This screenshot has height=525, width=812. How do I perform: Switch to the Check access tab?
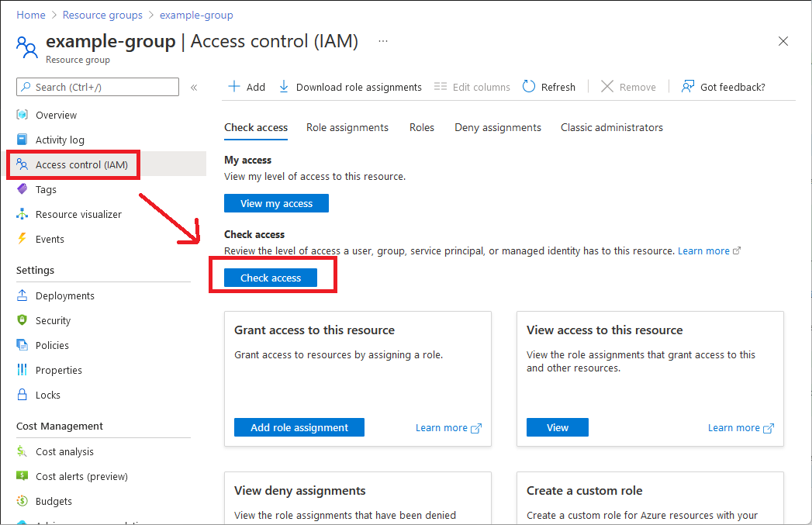coord(256,127)
